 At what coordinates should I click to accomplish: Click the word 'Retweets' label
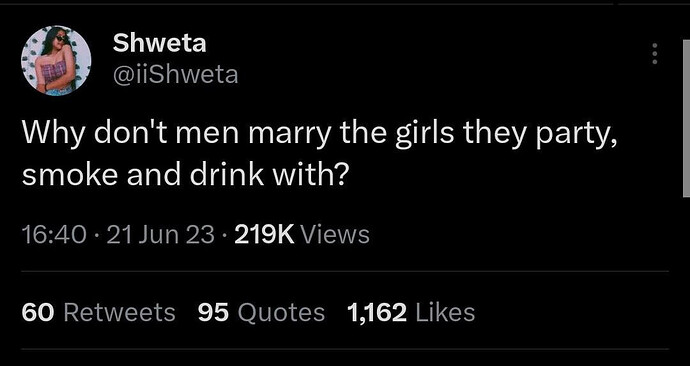pyautogui.click(x=120, y=313)
